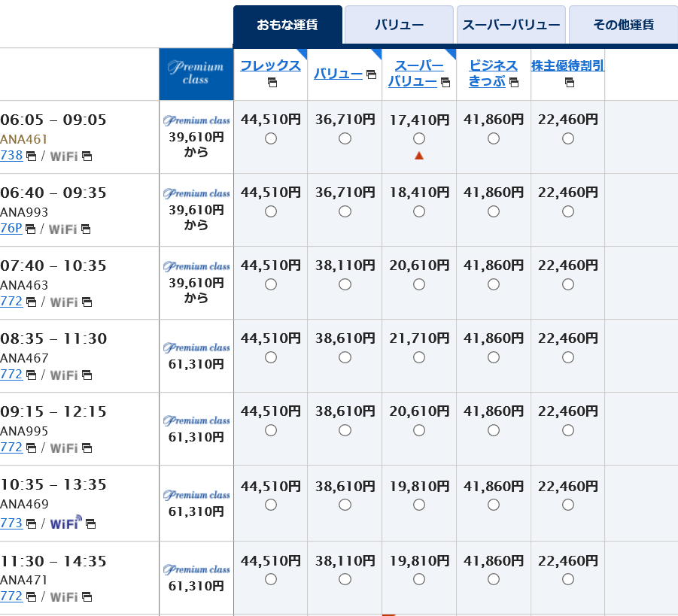This screenshot has width=678, height=616.
Task: Open popup icon under フレックス header
Action: [272, 82]
